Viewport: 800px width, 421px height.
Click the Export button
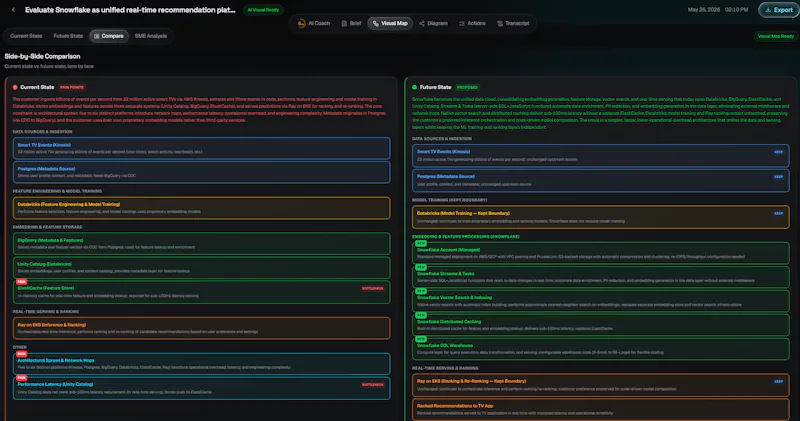(778, 10)
